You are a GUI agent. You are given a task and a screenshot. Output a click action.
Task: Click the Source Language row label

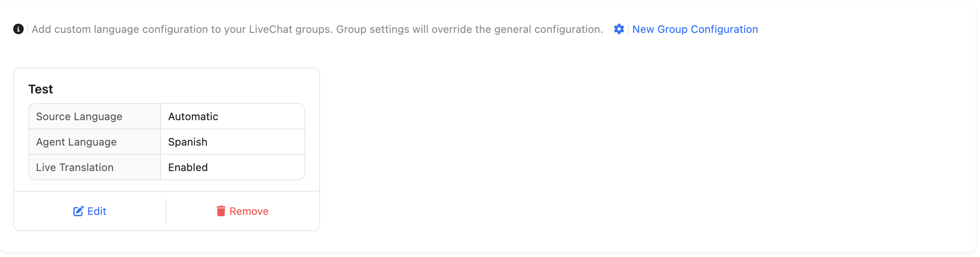point(79,117)
